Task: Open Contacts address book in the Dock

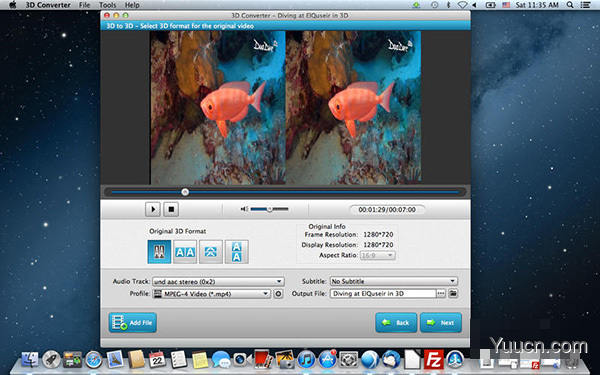Action: (136, 360)
